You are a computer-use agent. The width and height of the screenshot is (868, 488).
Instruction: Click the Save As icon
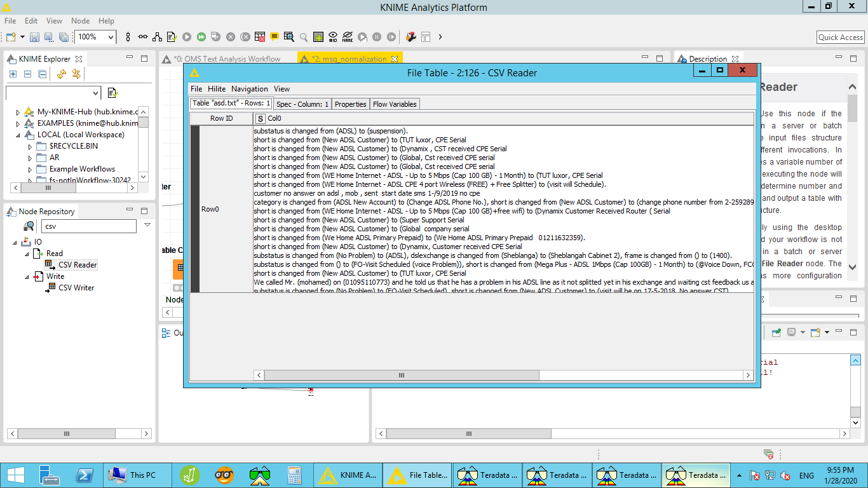(x=49, y=37)
